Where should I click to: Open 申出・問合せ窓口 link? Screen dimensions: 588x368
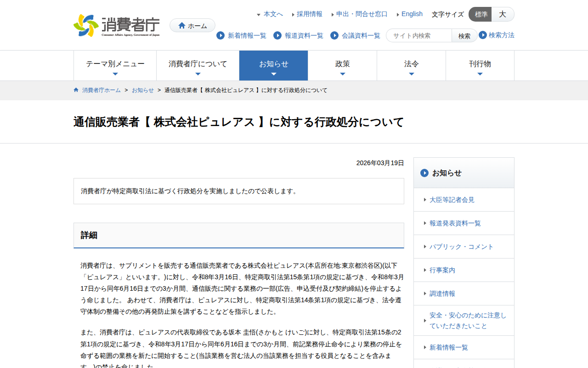point(362,14)
